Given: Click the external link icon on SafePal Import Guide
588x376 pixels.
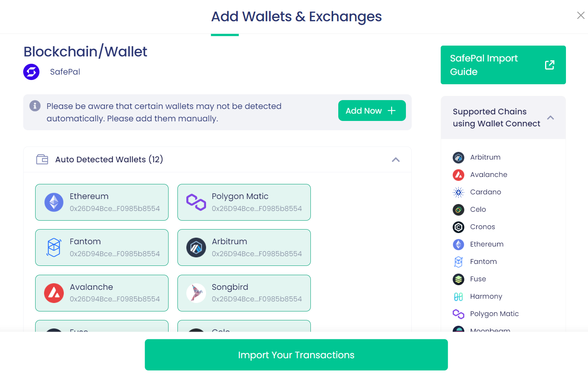Looking at the screenshot, I should 549,65.
